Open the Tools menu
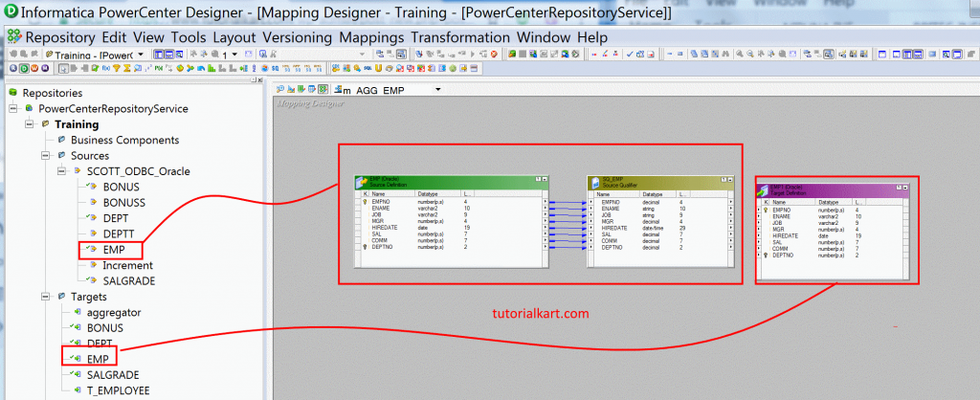 [189, 37]
